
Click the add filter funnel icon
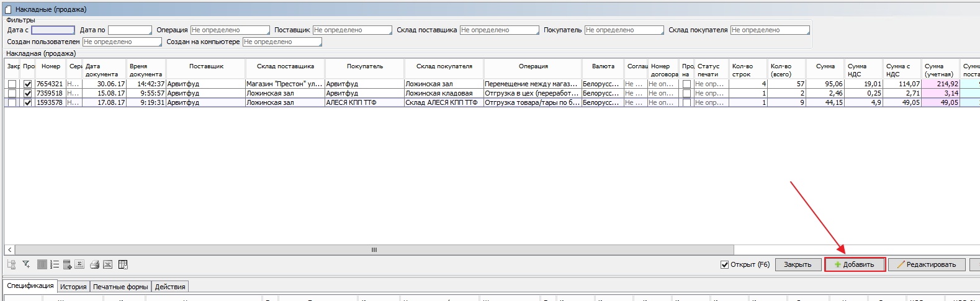[26, 264]
